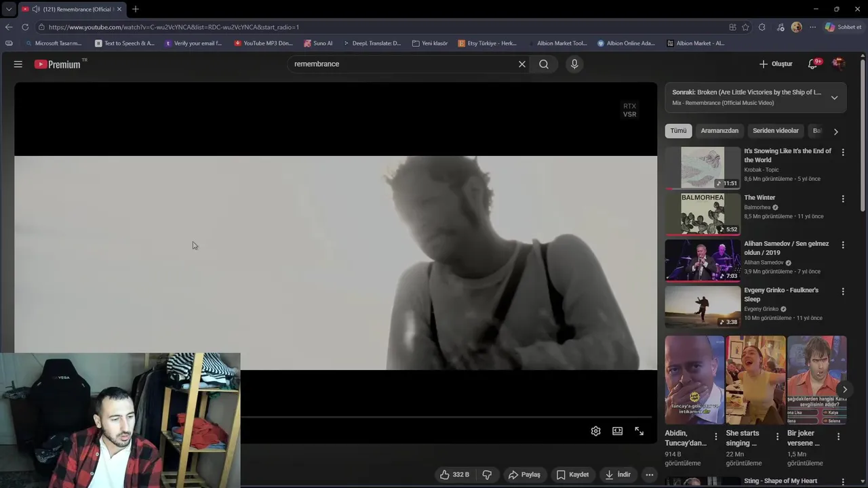Open YouTube MP3 Dön... bookmark
The height and width of the screenshot is (488, 868).
click(263, 43)
